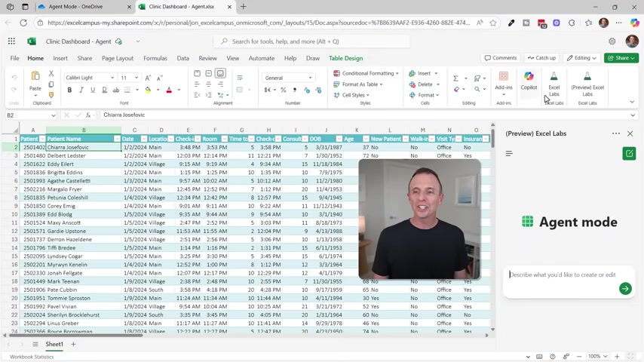Select the Format Painter brush icon

51,95
